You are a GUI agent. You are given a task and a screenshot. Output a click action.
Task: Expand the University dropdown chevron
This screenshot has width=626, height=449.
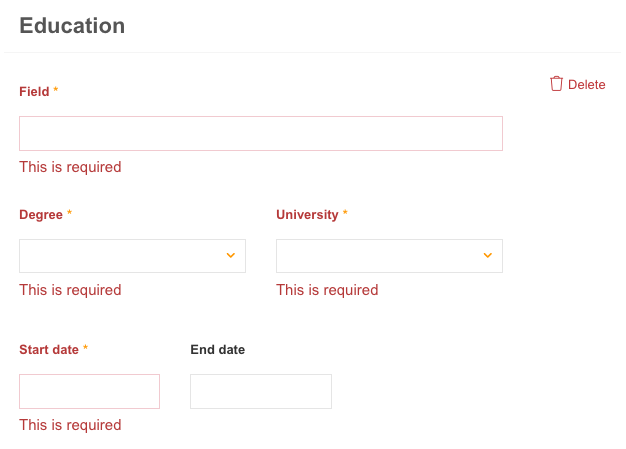[487, 255]
